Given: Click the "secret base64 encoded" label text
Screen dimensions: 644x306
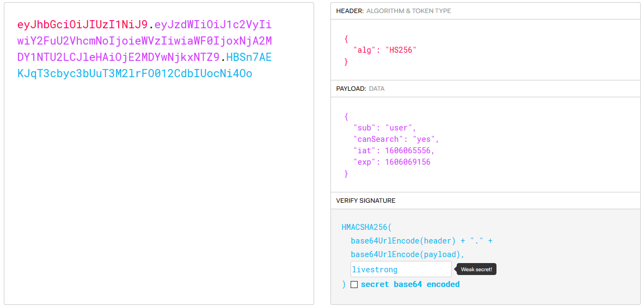Looking at the screenshot, I should tap(410, 284).
